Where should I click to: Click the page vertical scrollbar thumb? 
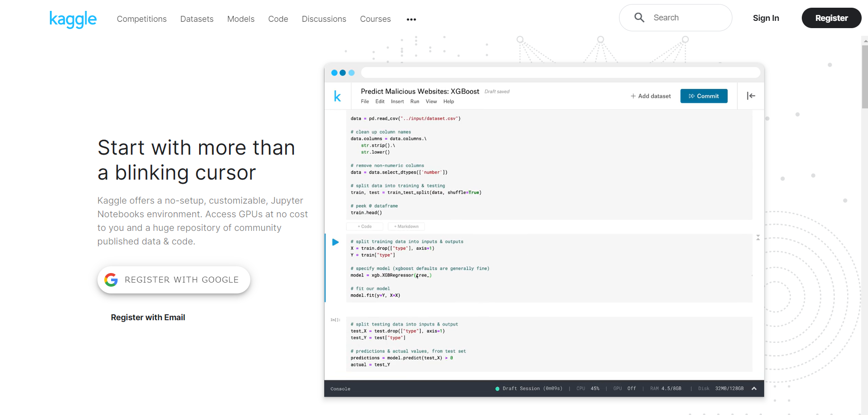[865, 77]
